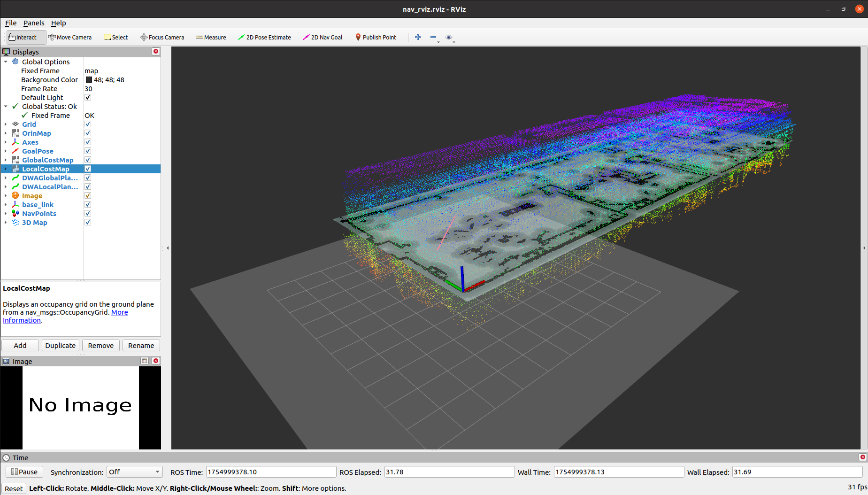868x495 pixels.
Task: Select the Publish Point tool
Action: pos(376,37)
